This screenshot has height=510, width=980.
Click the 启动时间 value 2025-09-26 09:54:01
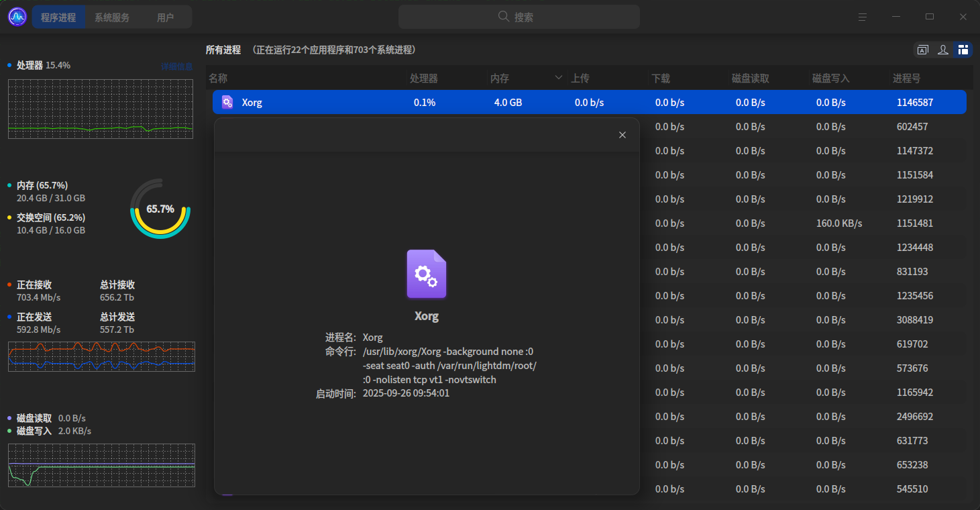406,393
